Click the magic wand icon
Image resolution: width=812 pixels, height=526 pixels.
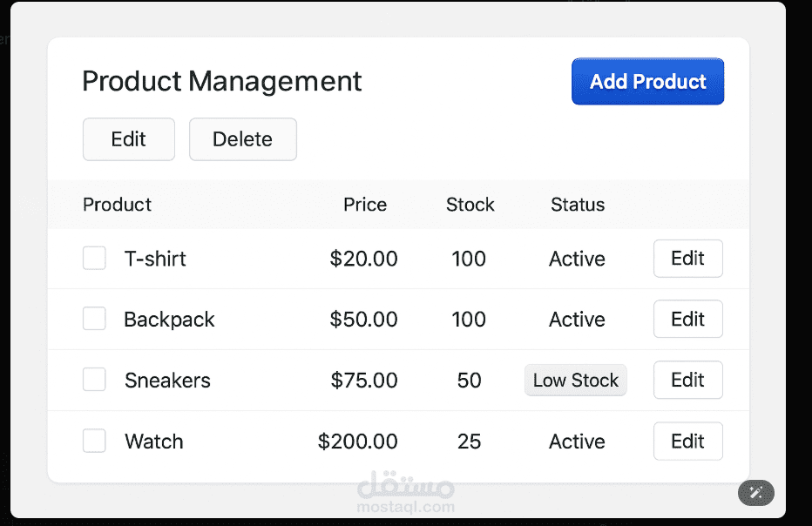click(755, 493)
